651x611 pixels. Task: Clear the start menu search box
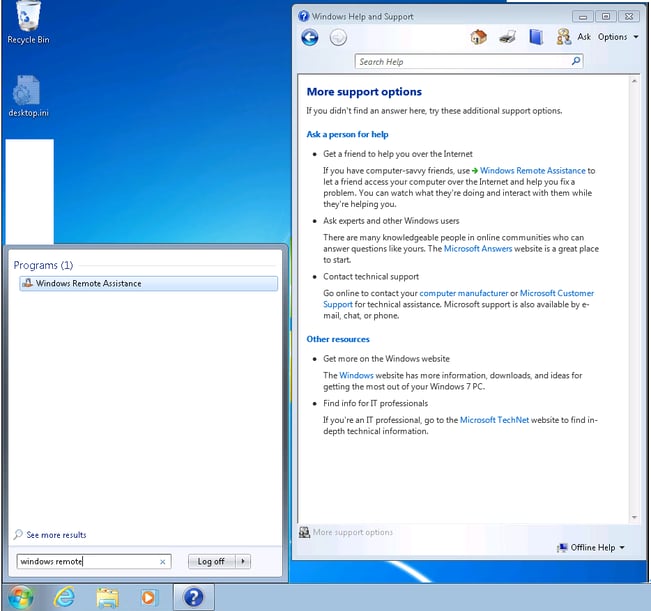pos(162,562)
